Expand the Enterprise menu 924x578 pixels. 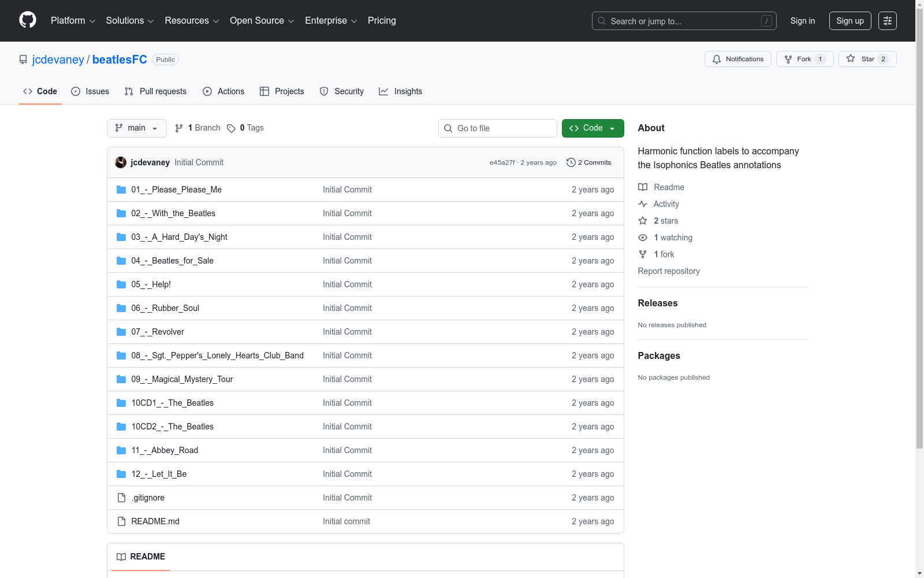[x=331, y=21]
